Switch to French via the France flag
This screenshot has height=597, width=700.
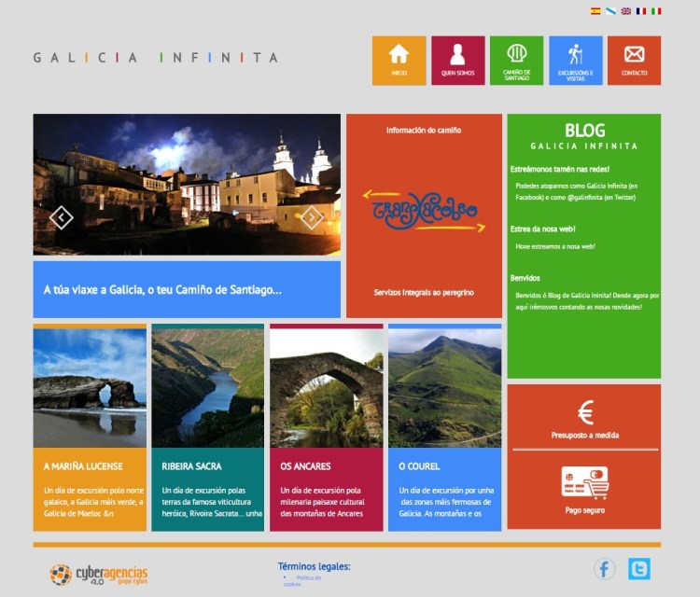[641, 11]
